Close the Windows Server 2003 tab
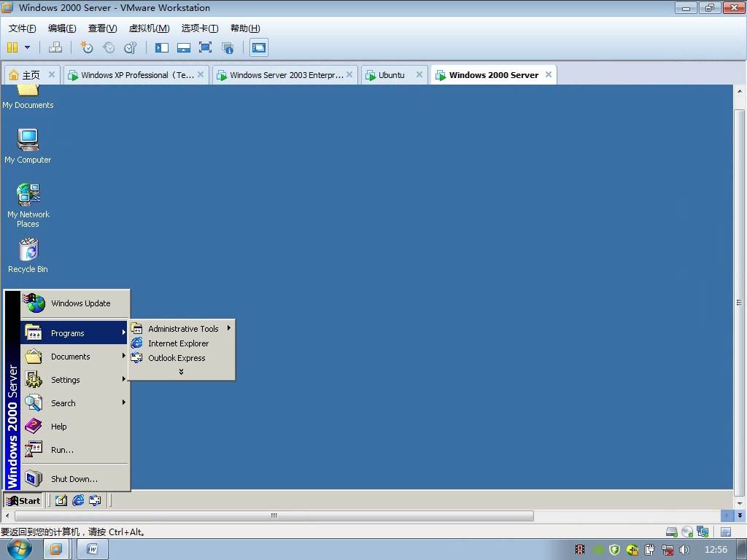This screenshot has width=747, height=560. click(x=349, y=74)
